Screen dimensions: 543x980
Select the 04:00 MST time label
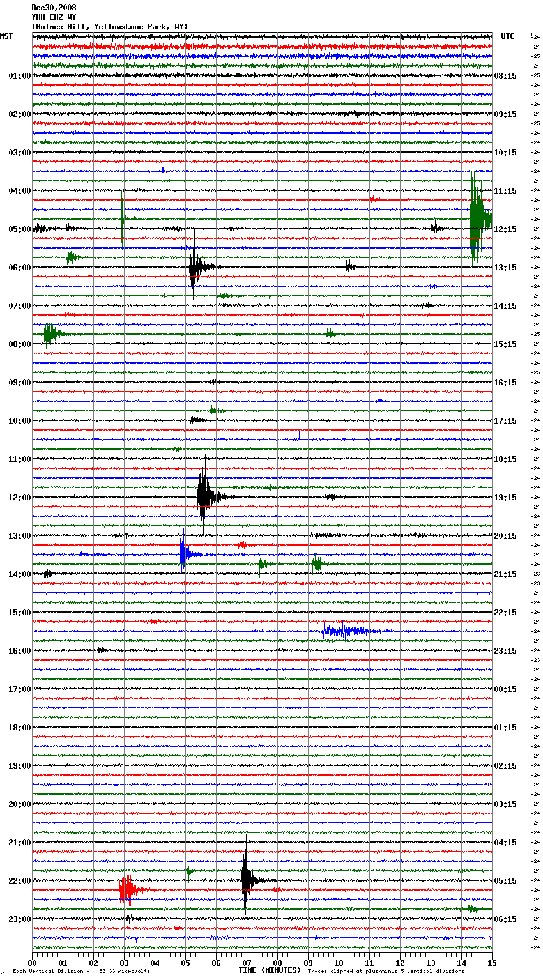(x=19, y=191)
